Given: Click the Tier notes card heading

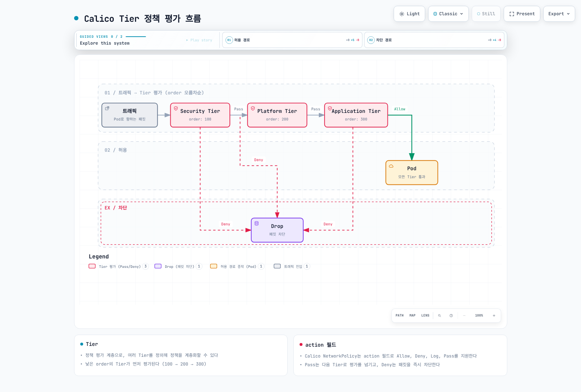Looking at the screenshot, I should tap(92, 344).
